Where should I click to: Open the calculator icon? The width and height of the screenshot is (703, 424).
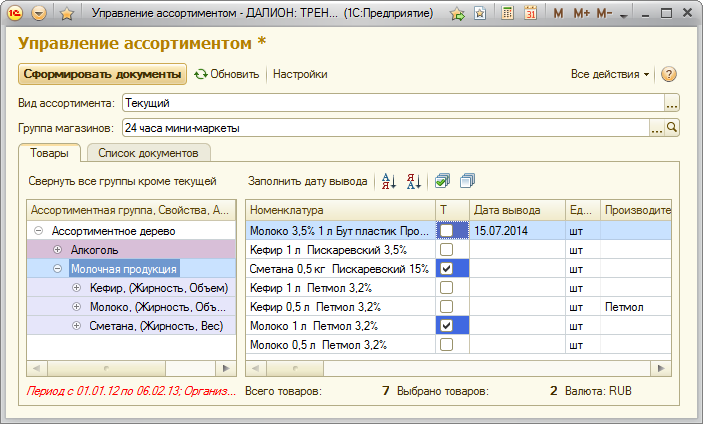508,13
